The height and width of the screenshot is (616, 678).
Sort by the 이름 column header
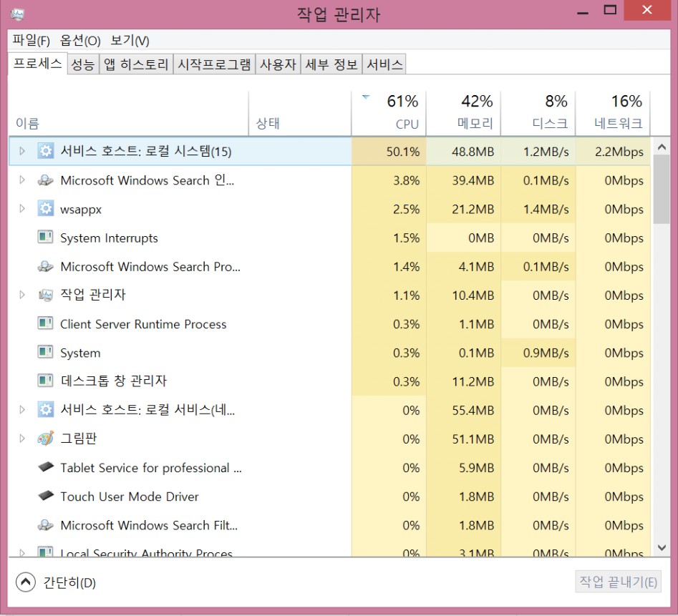pos(128,113)
